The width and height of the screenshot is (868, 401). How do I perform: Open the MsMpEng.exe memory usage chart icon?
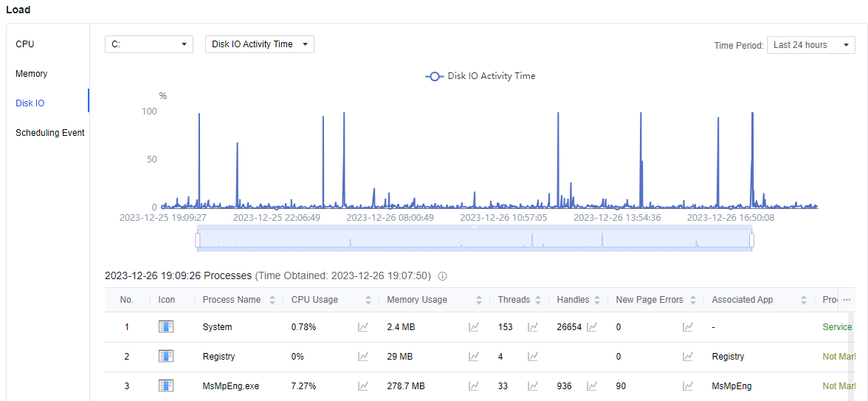[474, 386]
